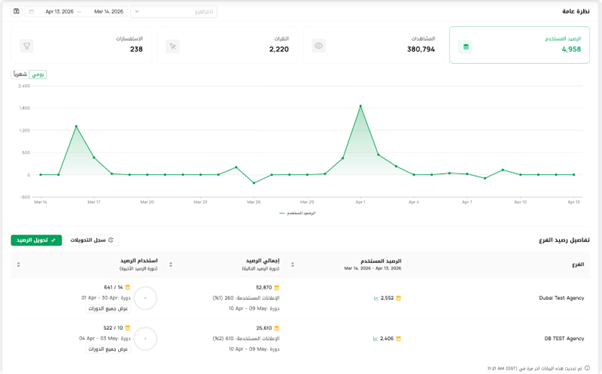Click the cursor icon in النقرات card

(173, 46)
